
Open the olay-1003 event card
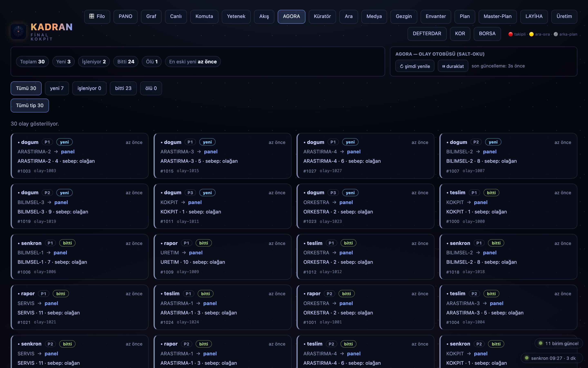click(x=79, y=156)
